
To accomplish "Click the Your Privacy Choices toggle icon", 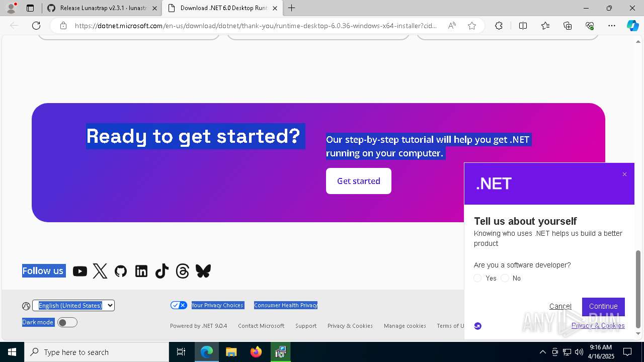I will point(179,305).
